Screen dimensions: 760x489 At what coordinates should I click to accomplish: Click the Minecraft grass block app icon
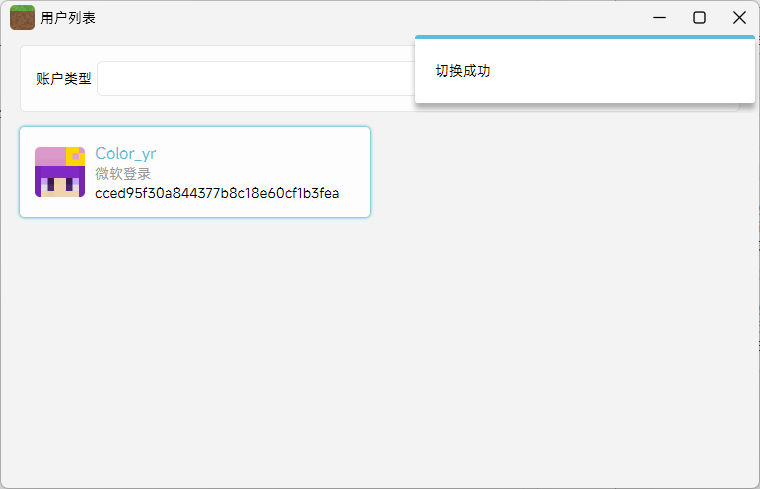[x=22, y=17]
